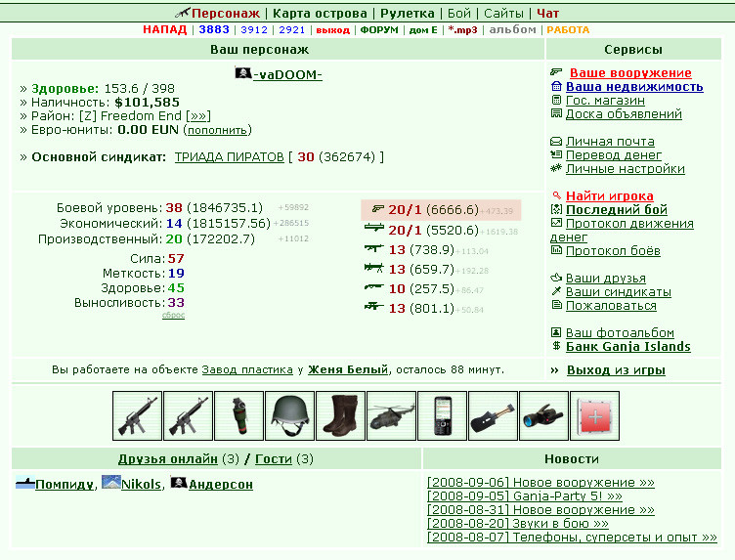Click magnifier icon beside Найти игрока
The height and width of the screenshot is (560, 735).
tap(556, 194)
